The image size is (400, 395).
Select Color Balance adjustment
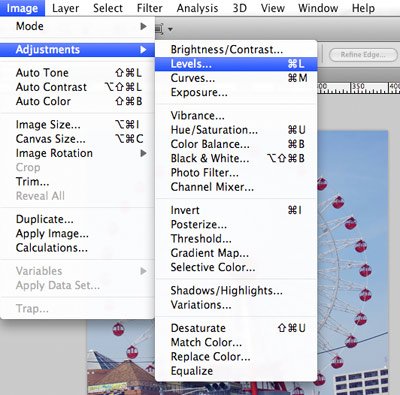[x=236, y=144]
